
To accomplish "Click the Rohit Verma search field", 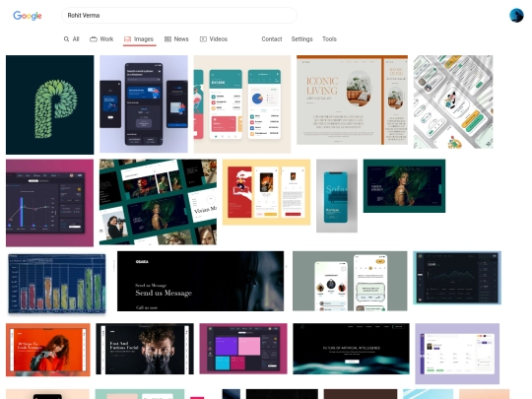I will click(179, 15).
